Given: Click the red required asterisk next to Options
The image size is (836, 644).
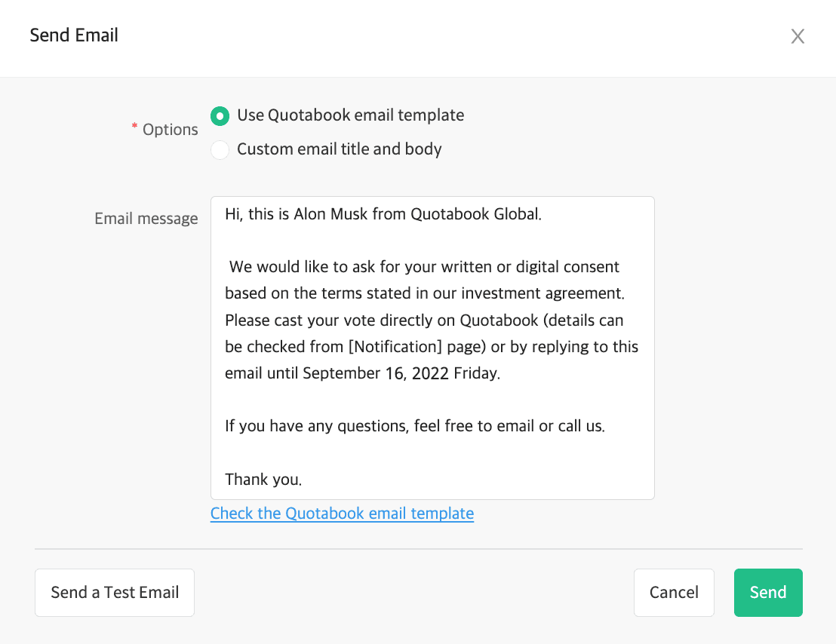Looking at the screenshot, I should (x=134, y=128).
